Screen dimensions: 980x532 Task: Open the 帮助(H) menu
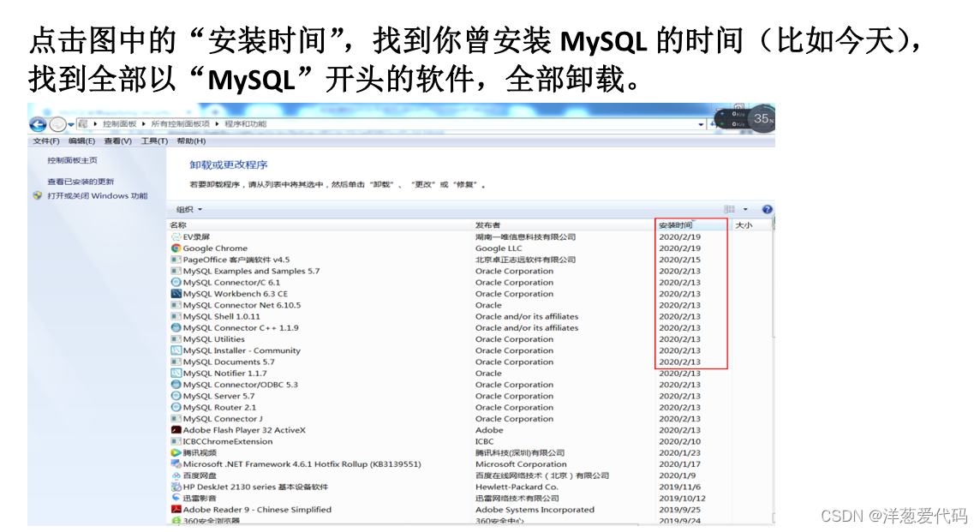[x=191, y=141]
